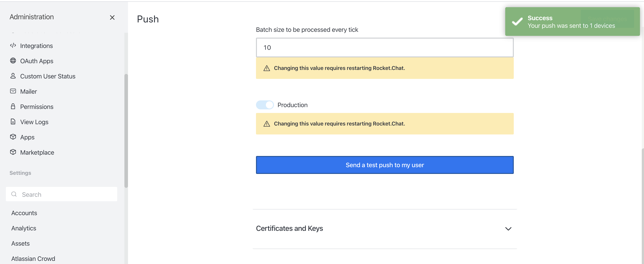Click the Custom User Status person icon
Screen dimensions: 644x264
pos(13,76)
